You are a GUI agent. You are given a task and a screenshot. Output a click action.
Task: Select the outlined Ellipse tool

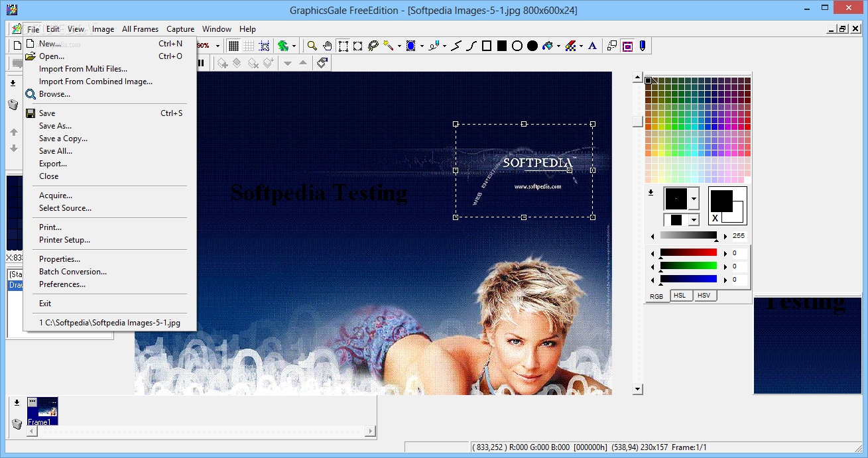pyautogui.click(x=517, y=46)
